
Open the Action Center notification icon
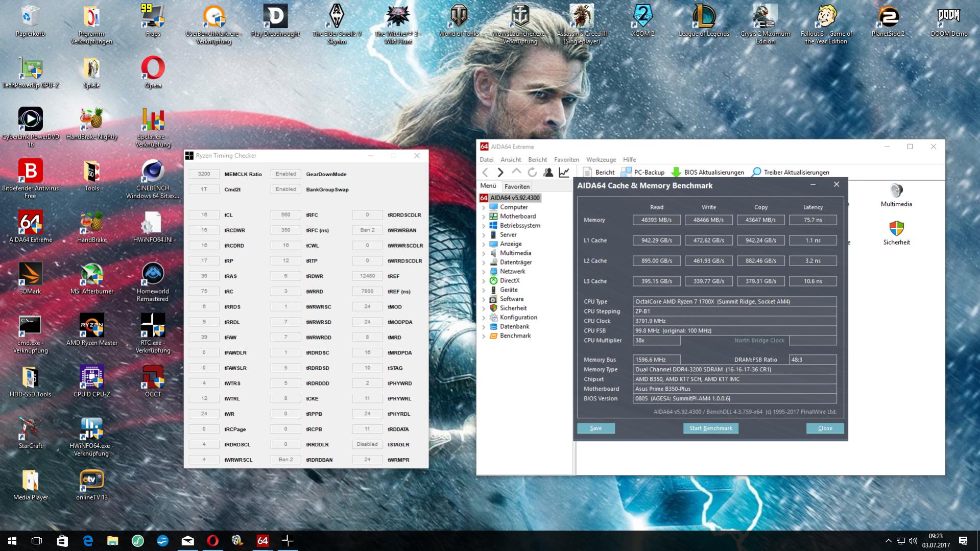click(963, 541)
